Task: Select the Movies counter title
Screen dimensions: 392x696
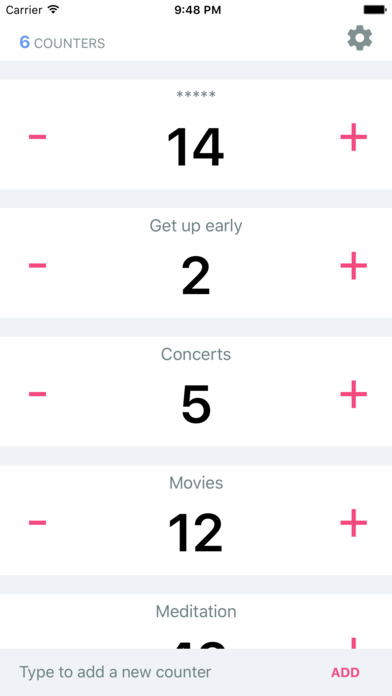Action: click(196, 483)
